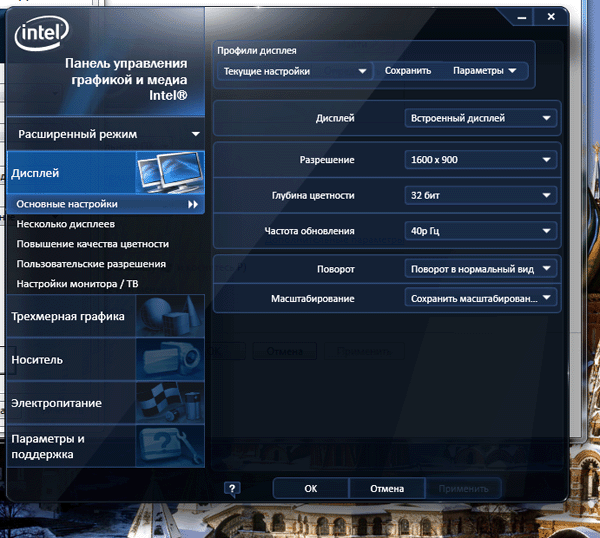Viewport: 600px width, 538px height.
Task: Open the Встроенный дисплей display dropdown
Action: (x=481, y=118)
